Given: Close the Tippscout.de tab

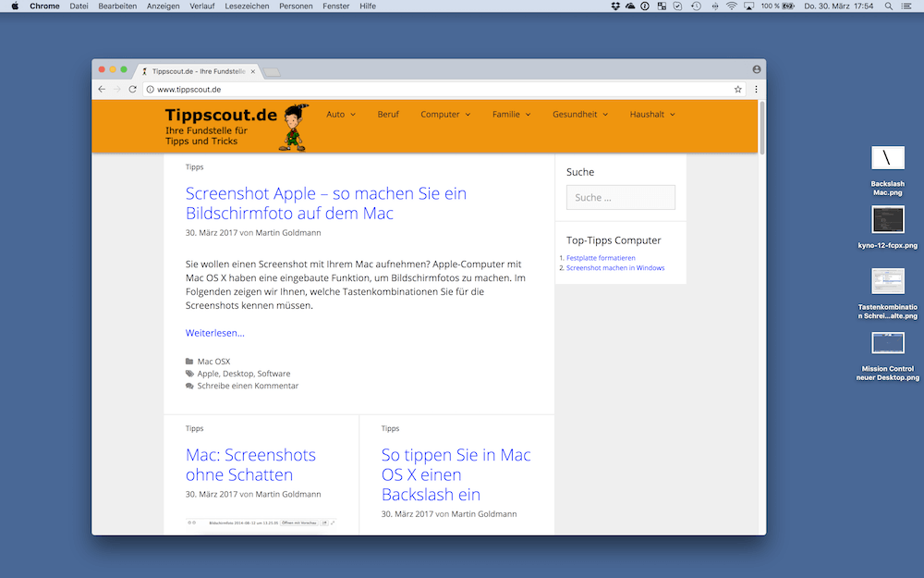Looking at the screenshot, I should 253,71.
